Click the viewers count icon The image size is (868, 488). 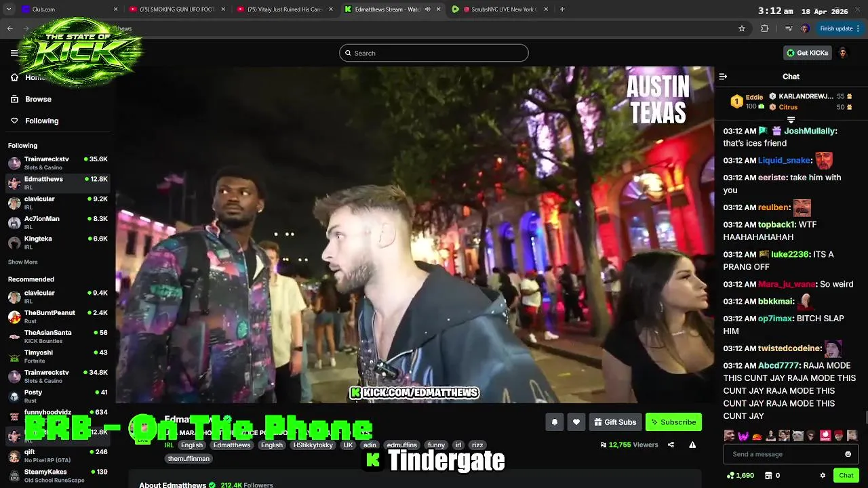[x=604, y=445]
